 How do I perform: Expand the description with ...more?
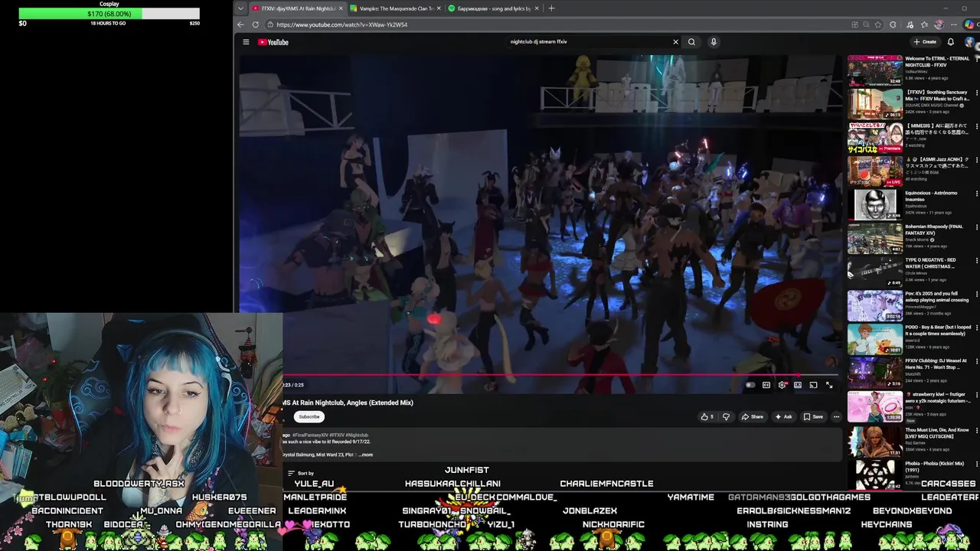[366, 455]
